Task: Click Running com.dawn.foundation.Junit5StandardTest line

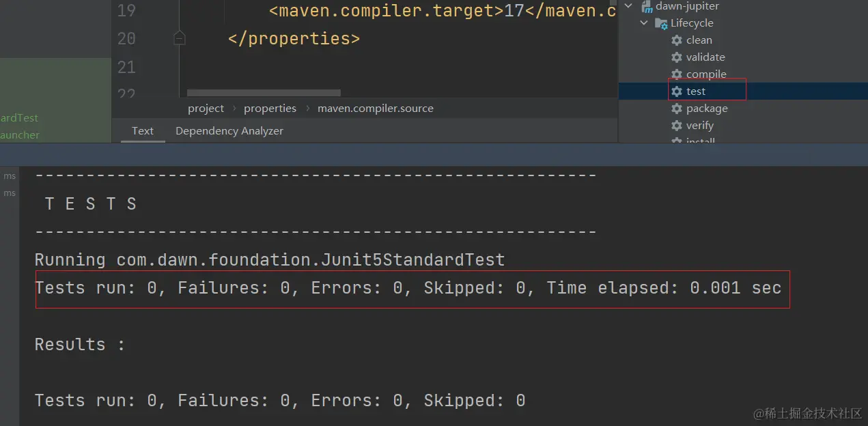Action: tap(270, 260)
